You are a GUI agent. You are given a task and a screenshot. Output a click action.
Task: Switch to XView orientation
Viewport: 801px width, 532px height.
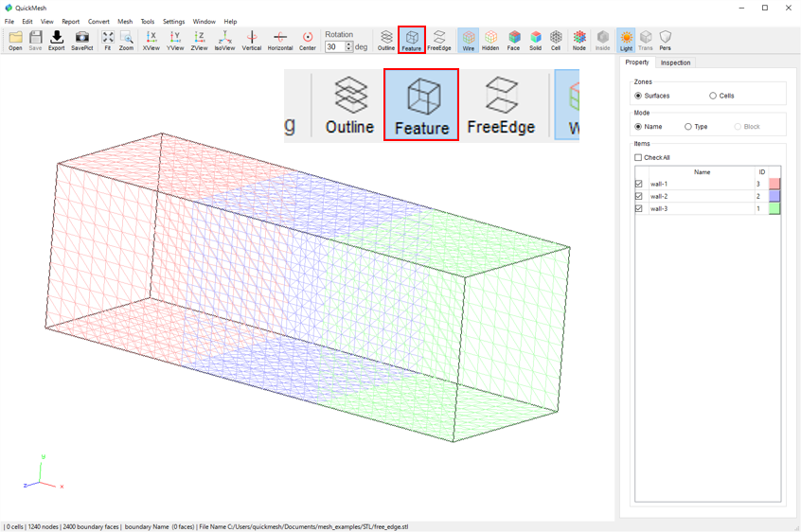click(151, 41)
